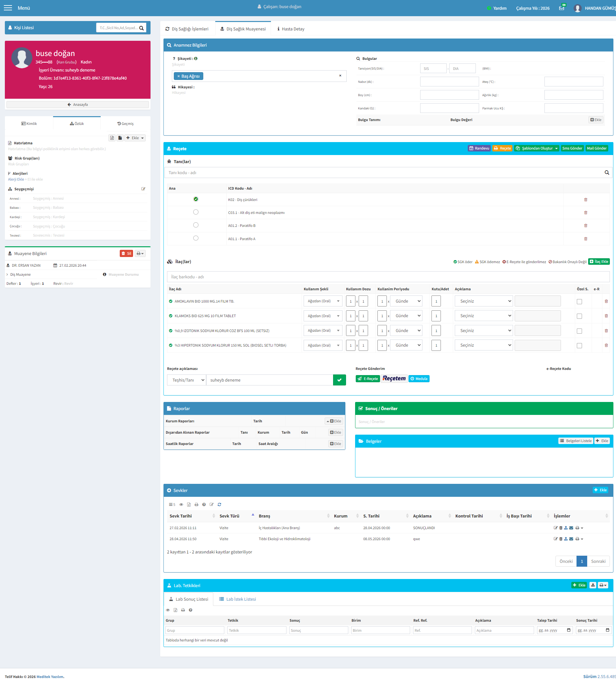This screenshot has width=616, height=690.
Task: Open the hamburger Menü icon
Action: tap(8, 8)
